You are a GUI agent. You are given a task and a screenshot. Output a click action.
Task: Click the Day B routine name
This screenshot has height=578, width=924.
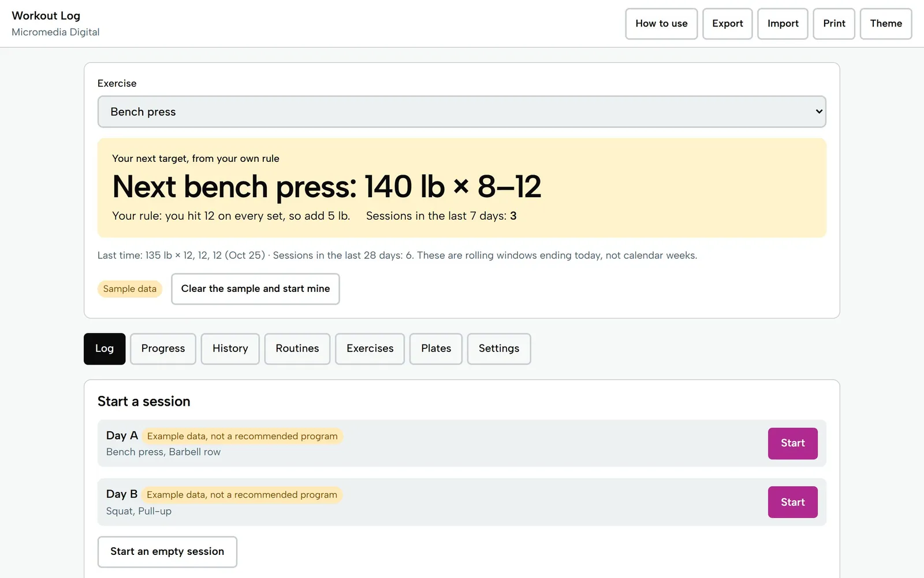click(122, 494)
